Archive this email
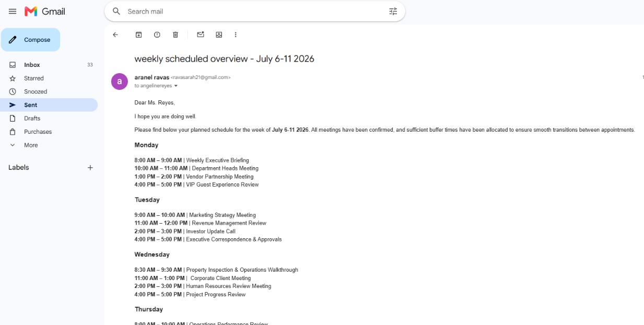Image resolution: width=644 pixels, height=325 pixels. pyautogui.click(x=139, y=34)
